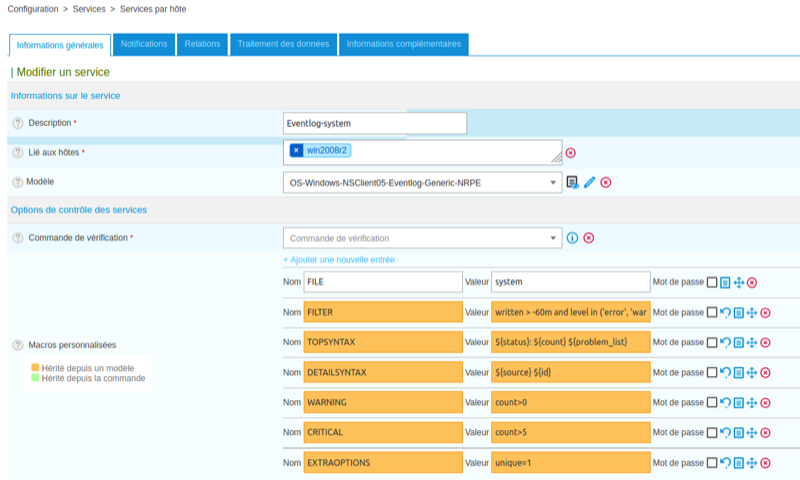Check Mot de passe box for EXTRAOPTIONS
This screenshot has width=800, height=480.
coord(712,463)
